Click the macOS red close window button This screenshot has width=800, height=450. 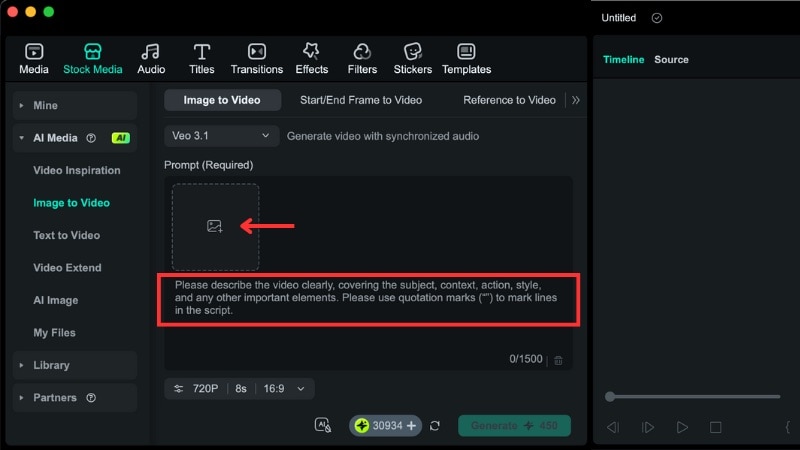click(13, 12)
